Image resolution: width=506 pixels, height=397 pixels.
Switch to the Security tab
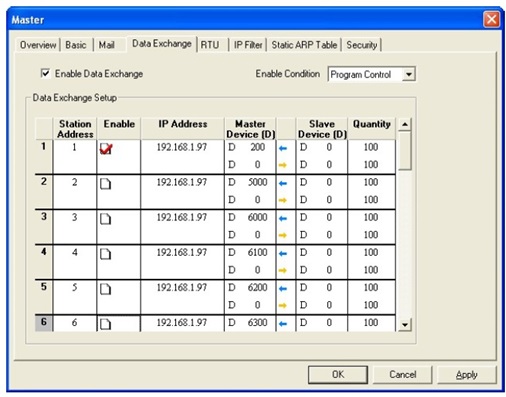coord(362,45)
